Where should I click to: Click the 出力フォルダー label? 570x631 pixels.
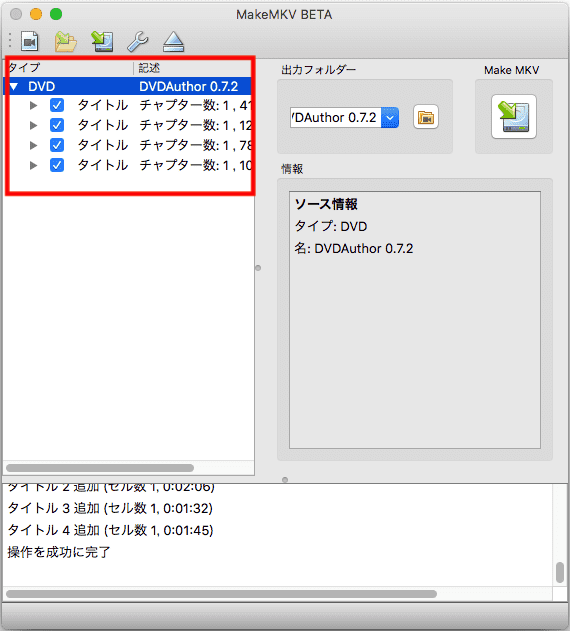318,70
